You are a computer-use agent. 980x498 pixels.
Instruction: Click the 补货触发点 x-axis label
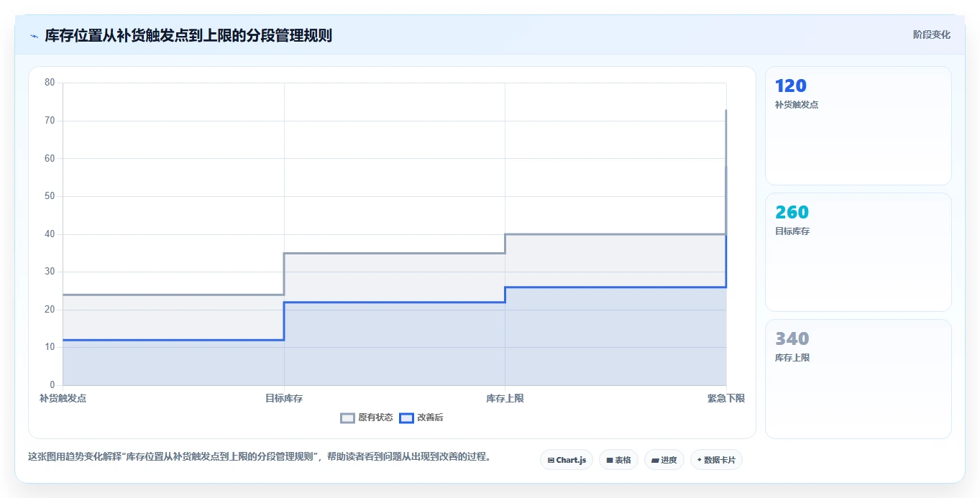(x=63, y=398)
